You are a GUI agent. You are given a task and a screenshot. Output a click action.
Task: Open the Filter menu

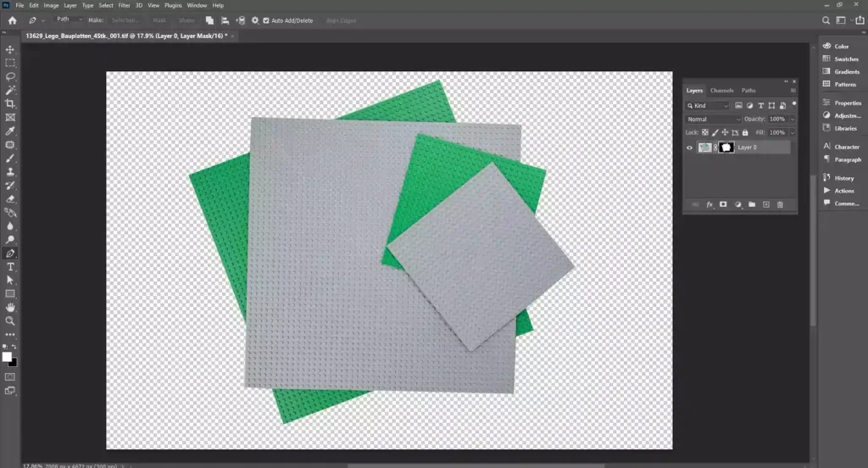pyautogui.click(x=124, y=5)
